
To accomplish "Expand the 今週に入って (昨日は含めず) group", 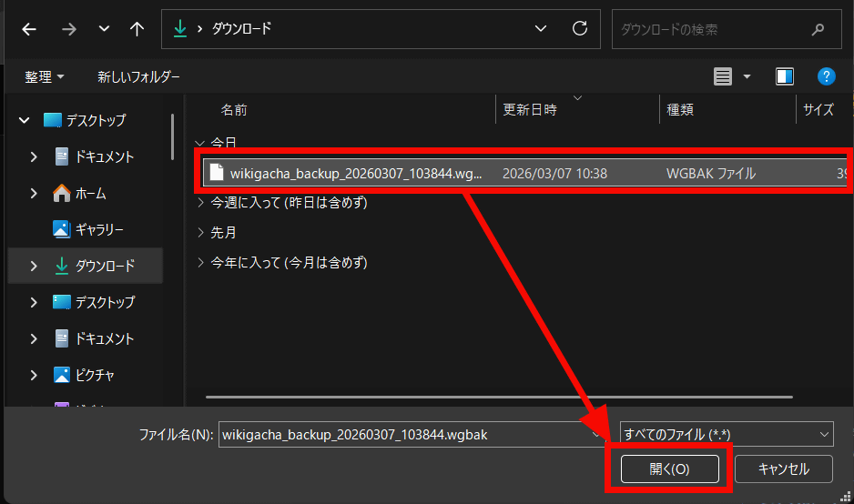I will click(x=200, y=203).
